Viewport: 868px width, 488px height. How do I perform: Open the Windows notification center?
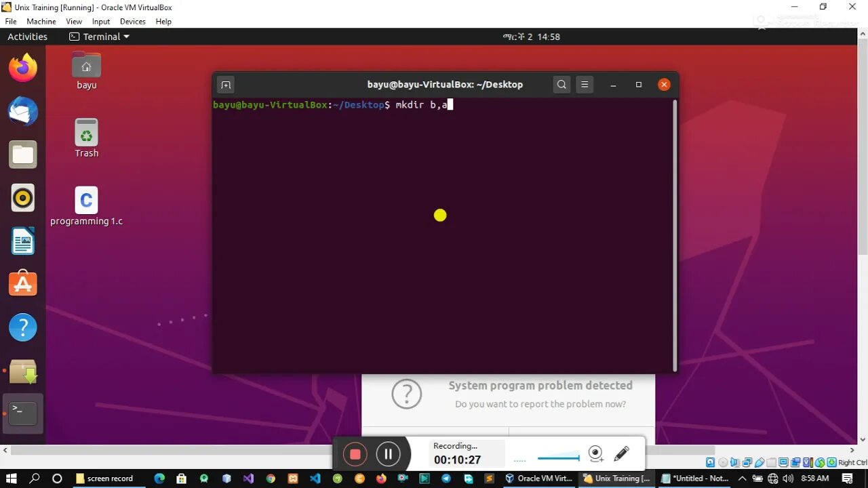click(x=848, y=479)
